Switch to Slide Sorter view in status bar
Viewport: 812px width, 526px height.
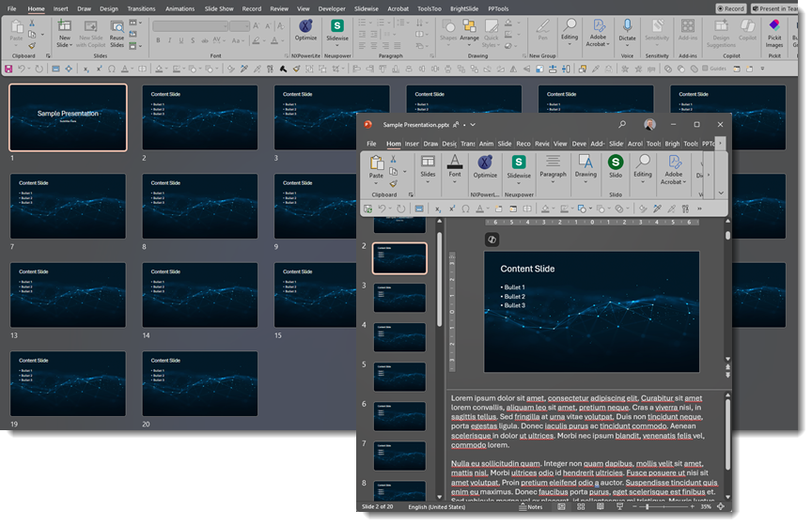[x=581, y=507]
